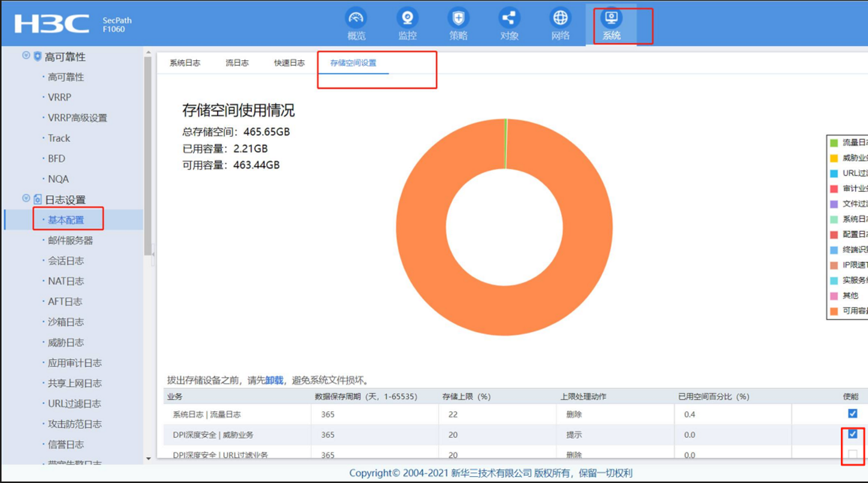This screenshot has width=868, height=483.
Task: Open the NQA sidebar item
Action: coord(59,179)
